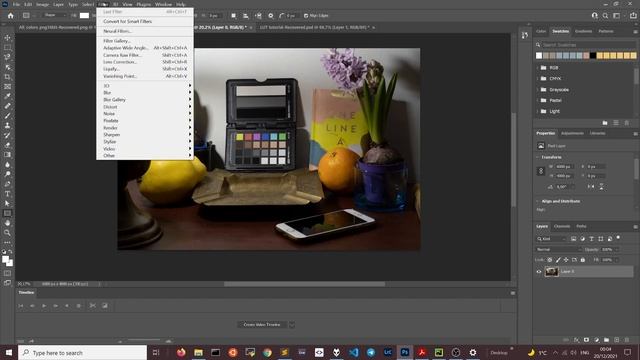The height and width of the screenshot is (360, 640).
Task: Create new swatch group folder icon
Action: click(x=605, y=123)
